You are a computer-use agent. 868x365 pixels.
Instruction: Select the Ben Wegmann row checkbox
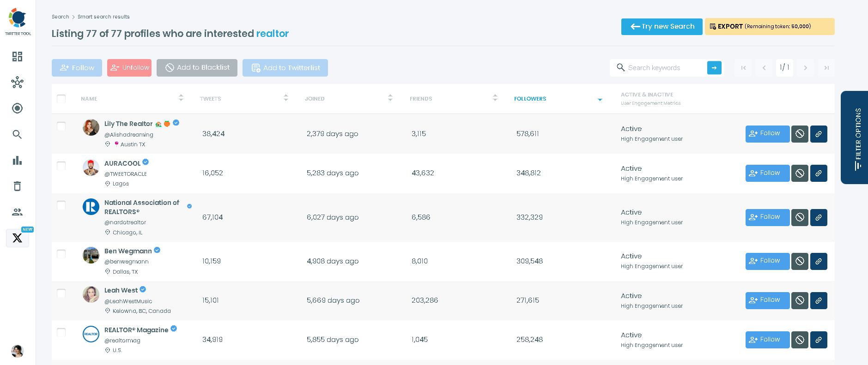pyautogui.click(x=61, y=254)
